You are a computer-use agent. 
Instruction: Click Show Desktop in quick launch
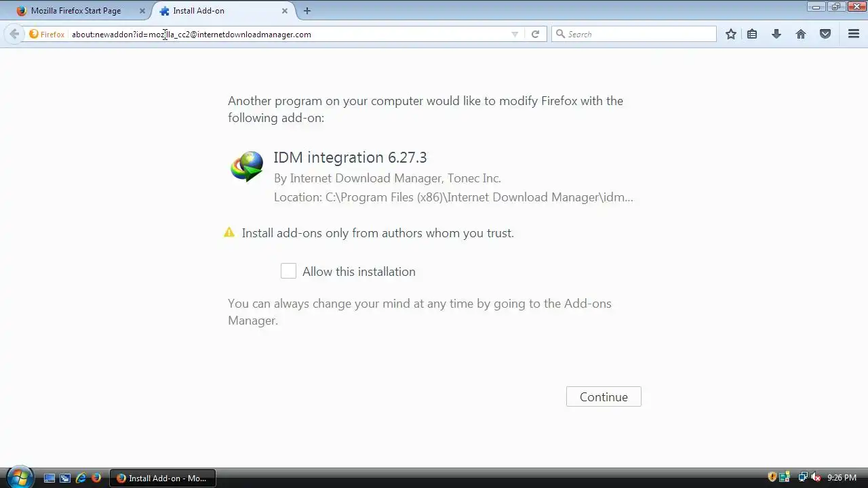(x=50, y=478)
